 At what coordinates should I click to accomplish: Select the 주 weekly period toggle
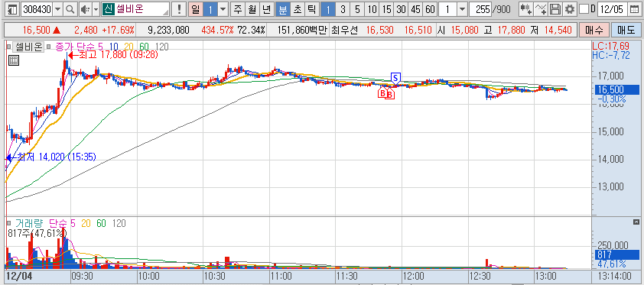pyautogui.click(x=238, y=9)
